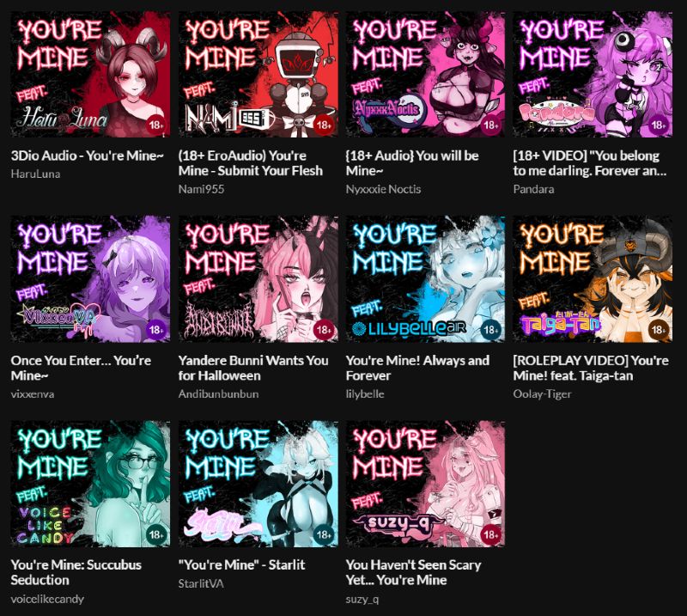
Task: Open the Nami955 red robot thumbnail
Action: click(x=258, y=75)
